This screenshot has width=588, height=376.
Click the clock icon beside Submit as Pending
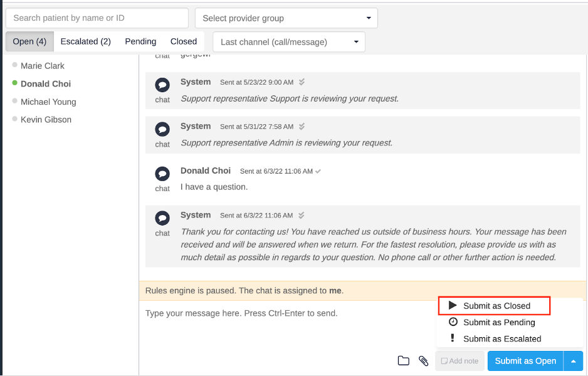[453, 322]
